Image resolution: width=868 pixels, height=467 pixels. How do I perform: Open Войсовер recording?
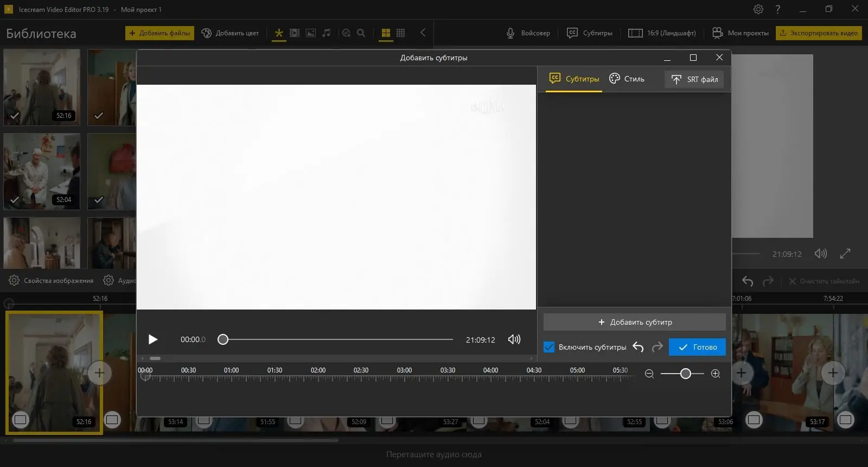pyautogui.click(x=528, y=33)
